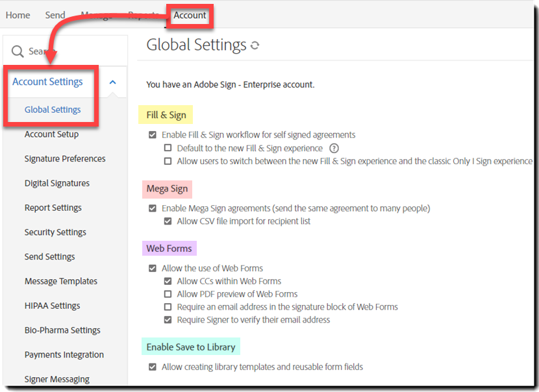This screenshot has height=392, width=539.
Task: Open Bio-Pharma Settings
Action: pyautogui.click(x=62, y=330)
